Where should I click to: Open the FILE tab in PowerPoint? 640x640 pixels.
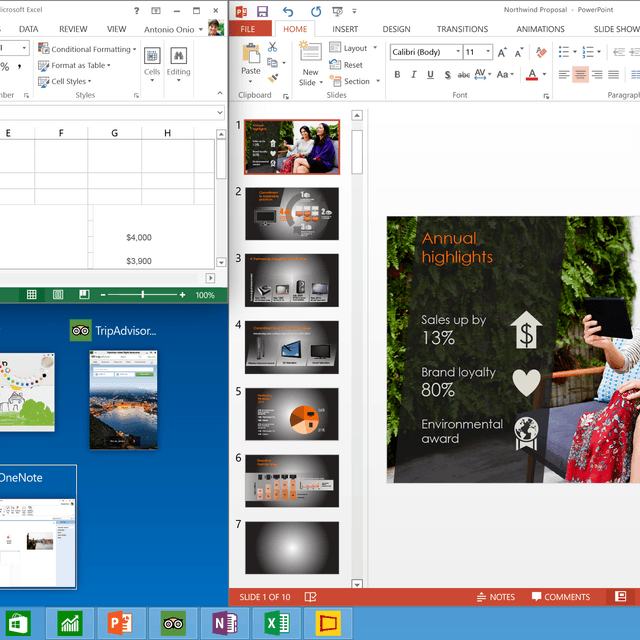coord(248,29)
